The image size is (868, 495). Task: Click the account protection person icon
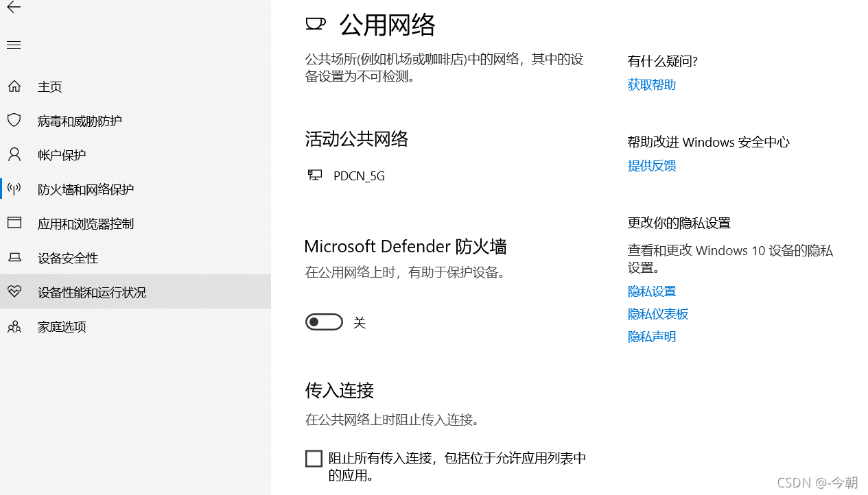pos(14,154)
